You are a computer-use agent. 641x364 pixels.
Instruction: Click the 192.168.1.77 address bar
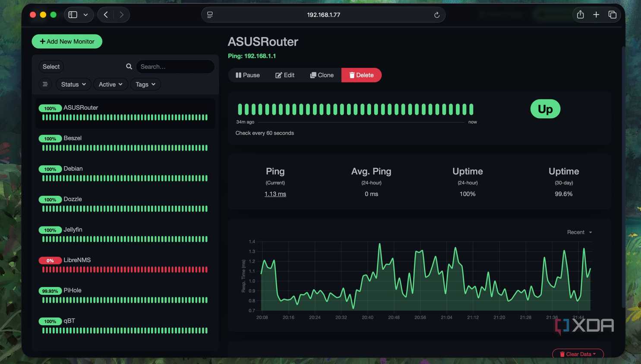click(x=323, y=15)
